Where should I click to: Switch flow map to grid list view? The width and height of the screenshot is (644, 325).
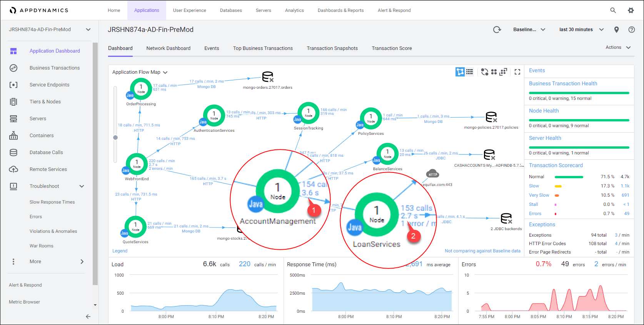(470, 72)
